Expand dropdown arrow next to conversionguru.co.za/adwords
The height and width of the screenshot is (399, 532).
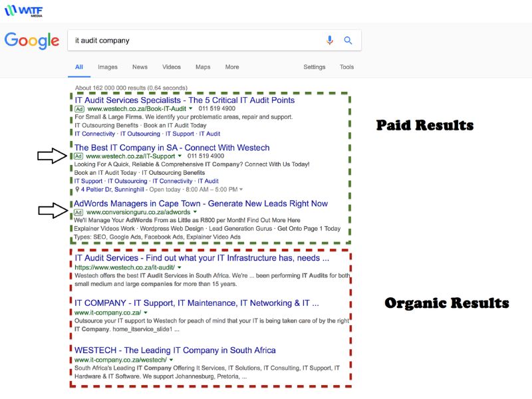(195, 212)
